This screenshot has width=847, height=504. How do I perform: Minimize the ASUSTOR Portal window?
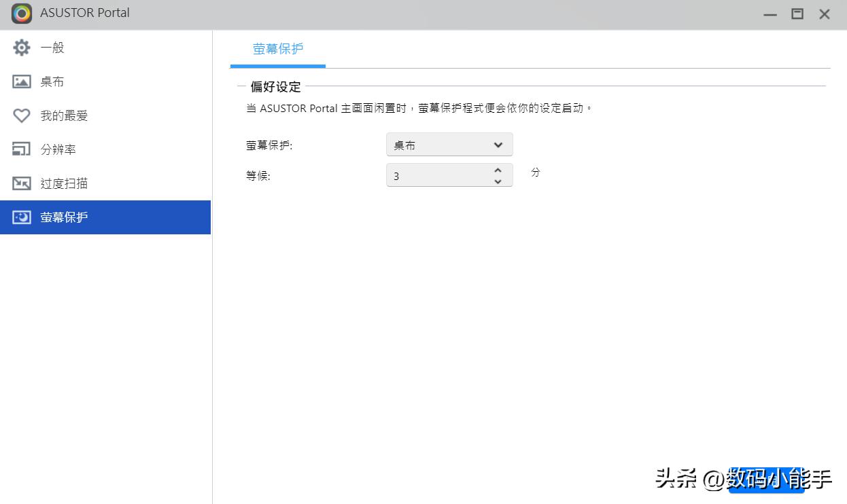tap(769, 13)
